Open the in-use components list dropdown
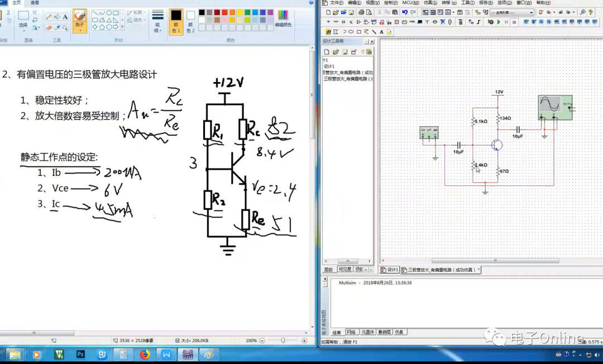603x364 pixels. coord(531,12)
